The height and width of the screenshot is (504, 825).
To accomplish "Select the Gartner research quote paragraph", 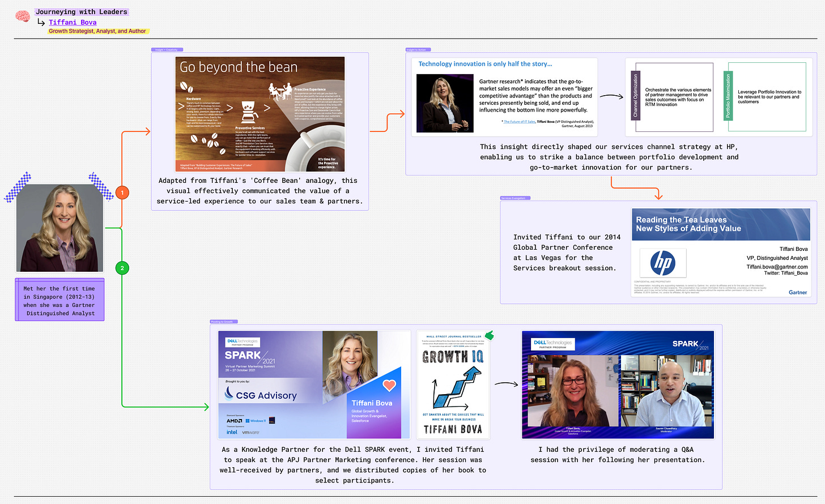I will coord(535,96).
